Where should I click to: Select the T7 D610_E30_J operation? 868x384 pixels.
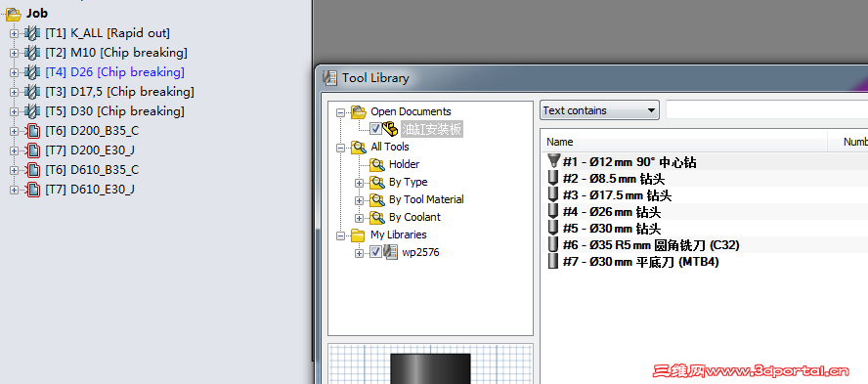click(90, 190)
